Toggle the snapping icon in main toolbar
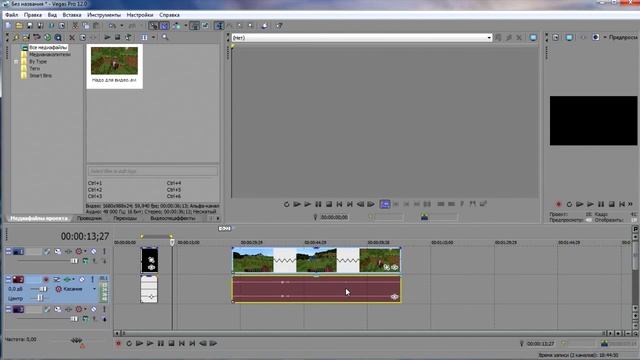Screen dimensions: 640x360 pos(153,26)
